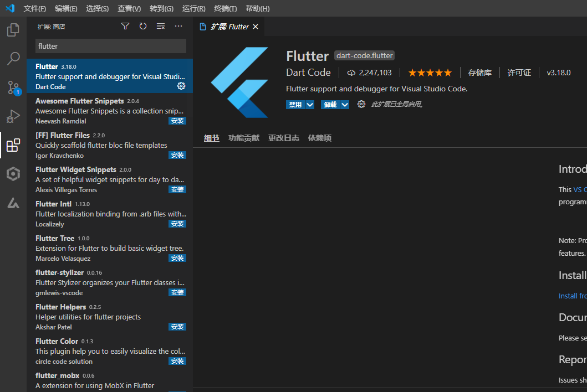Open the 运行(R) menu
587x392 pixels.
click(193, 8)
